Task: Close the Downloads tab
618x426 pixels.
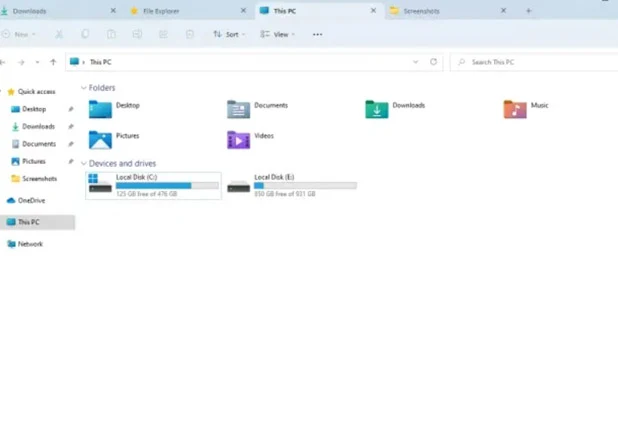Action: (113, 11)
